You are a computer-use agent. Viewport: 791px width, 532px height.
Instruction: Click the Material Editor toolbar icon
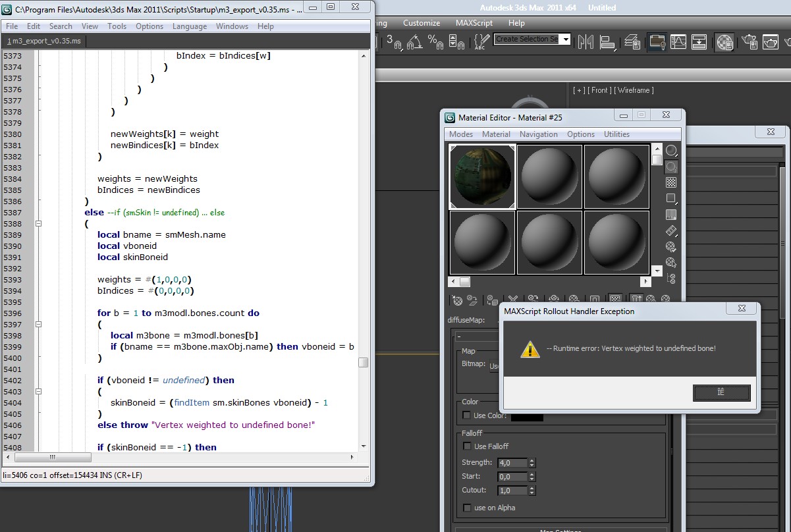[725, 42]
